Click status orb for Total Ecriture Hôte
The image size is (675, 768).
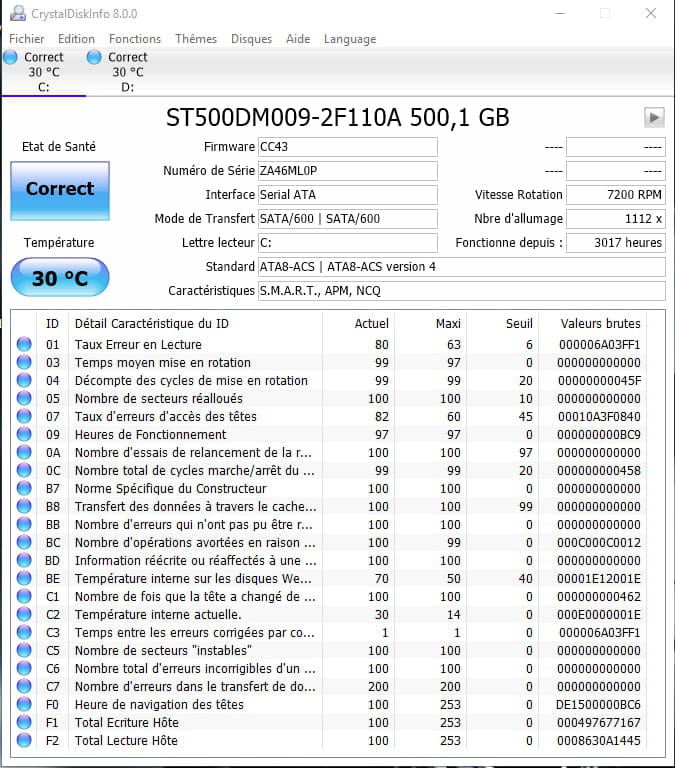tap(25, 723)
